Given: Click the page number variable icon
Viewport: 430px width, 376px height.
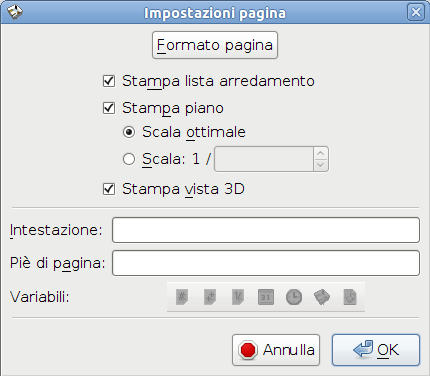Looking at the screenshot, I should point(182,297).
